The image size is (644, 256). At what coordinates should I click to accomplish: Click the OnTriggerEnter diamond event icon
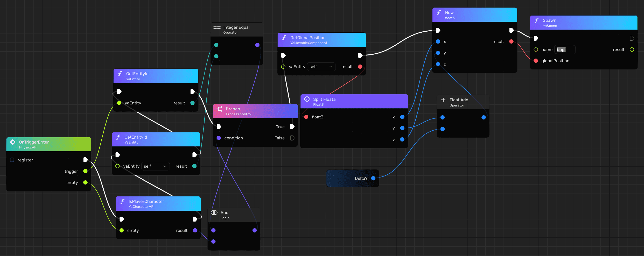pos(13,142)
